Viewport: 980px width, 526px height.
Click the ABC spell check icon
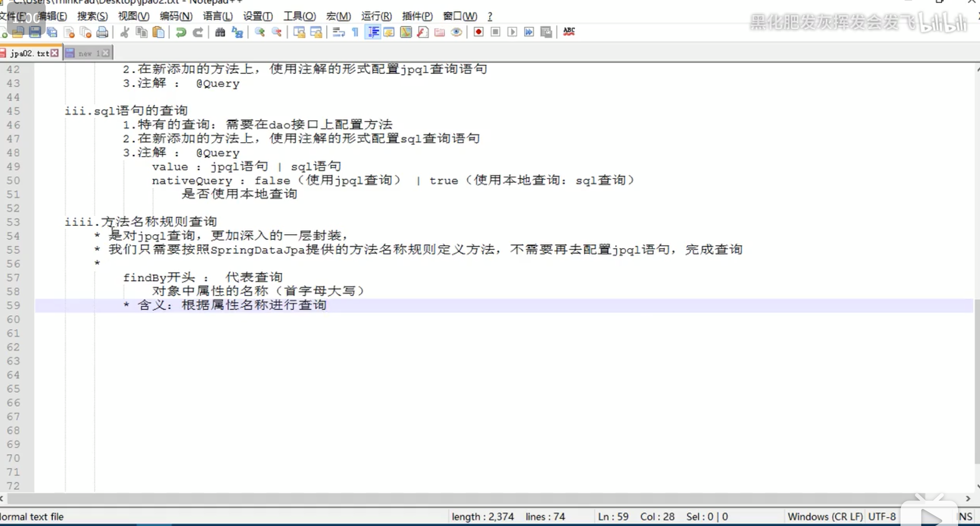point(569,31)
